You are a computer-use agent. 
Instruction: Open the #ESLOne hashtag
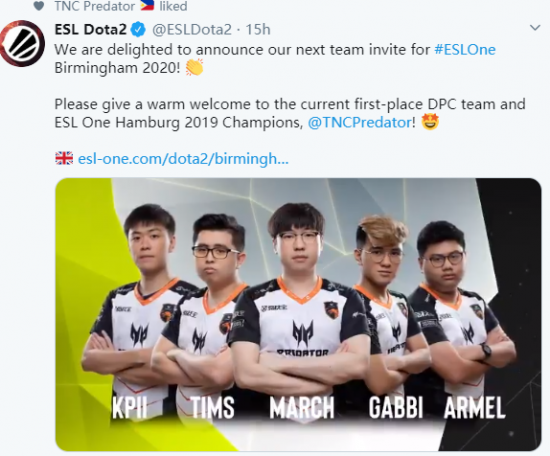click(465, 49)
